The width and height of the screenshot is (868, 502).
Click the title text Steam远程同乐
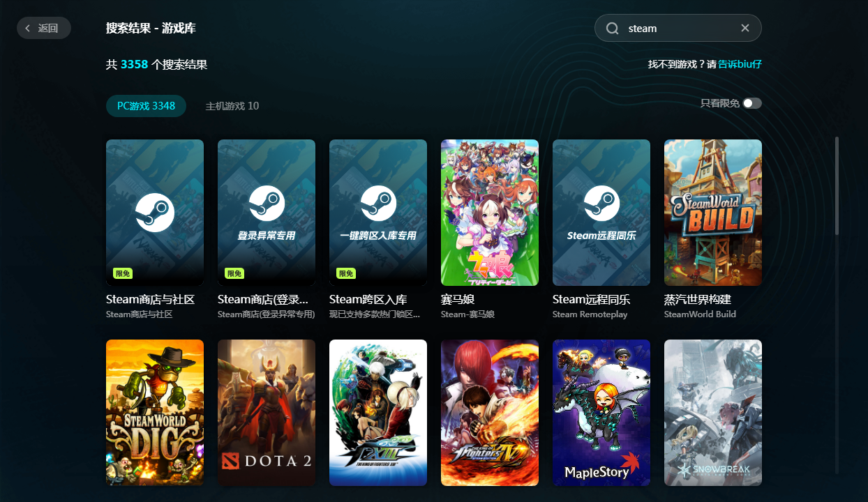(591, 300)
